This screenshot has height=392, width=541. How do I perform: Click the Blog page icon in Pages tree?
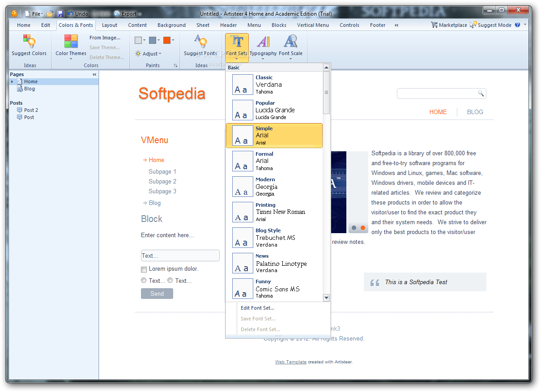(x=20, y=89)
